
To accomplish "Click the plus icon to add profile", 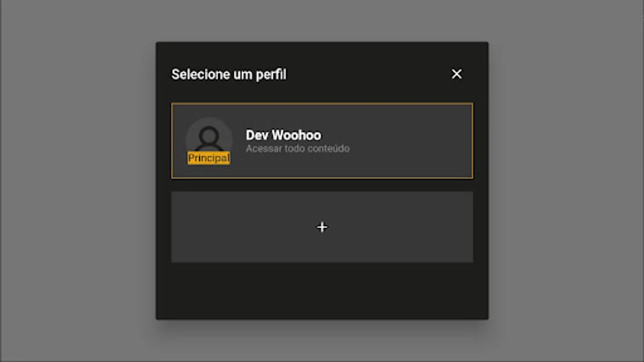I will pyautogui.click(x=322, y=227).
